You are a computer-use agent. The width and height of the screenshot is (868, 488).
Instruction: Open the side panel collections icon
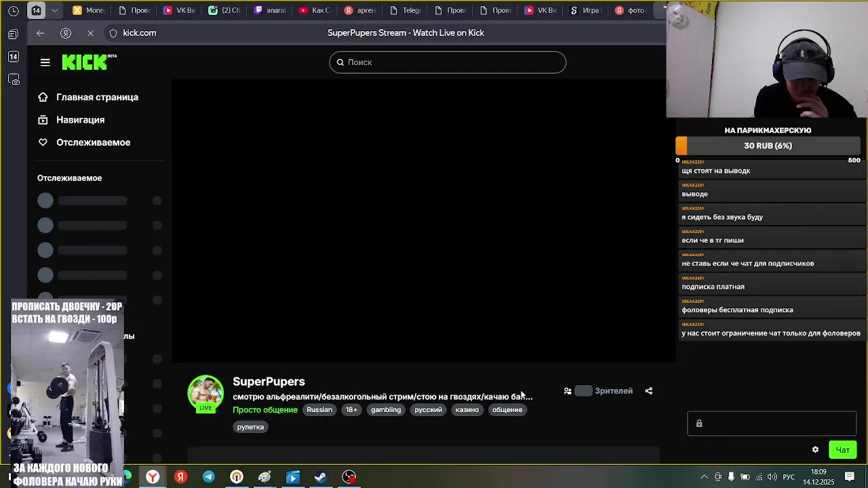click(x=14, y=80)
